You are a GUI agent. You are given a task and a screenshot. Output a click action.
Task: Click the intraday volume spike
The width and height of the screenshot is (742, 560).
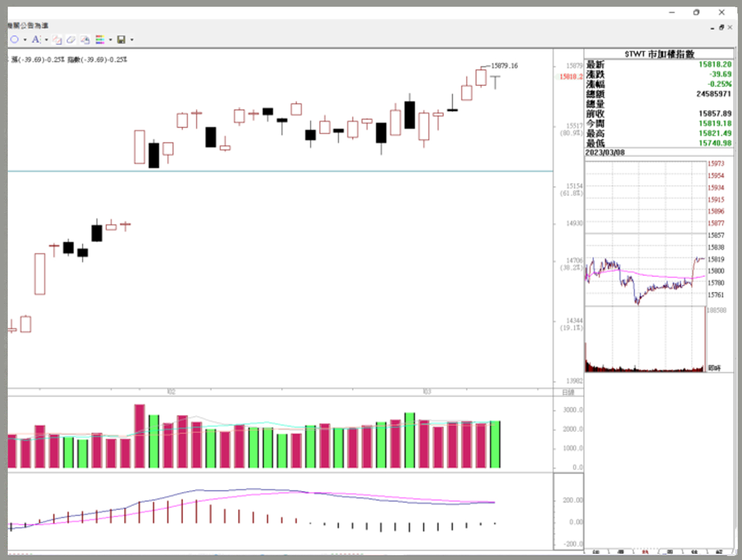point(705,339)
